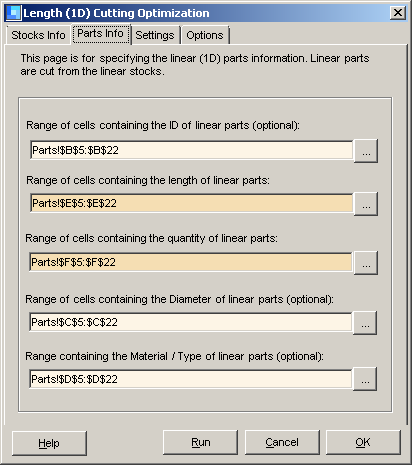The image size is (412, 465).
Task: Click the browse button for part ID range
Action: pyautogui.click(x=366, y=151)
